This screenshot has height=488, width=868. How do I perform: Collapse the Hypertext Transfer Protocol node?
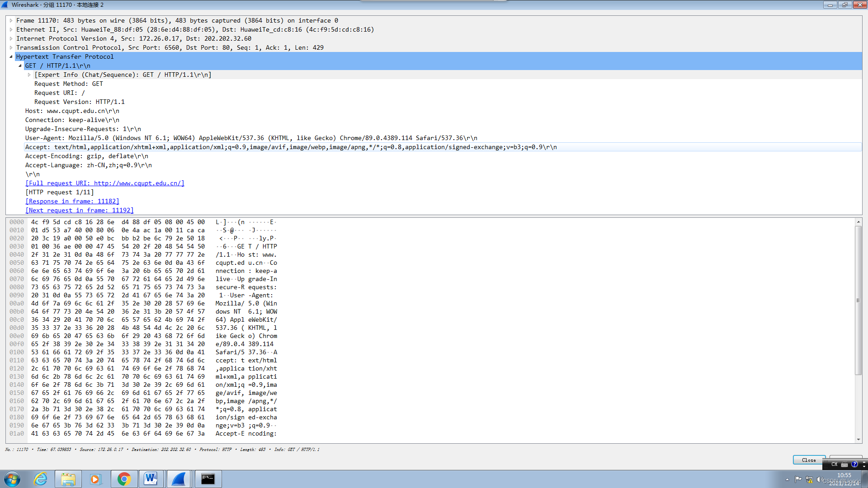pyautogui.click(x=11, y=57)
